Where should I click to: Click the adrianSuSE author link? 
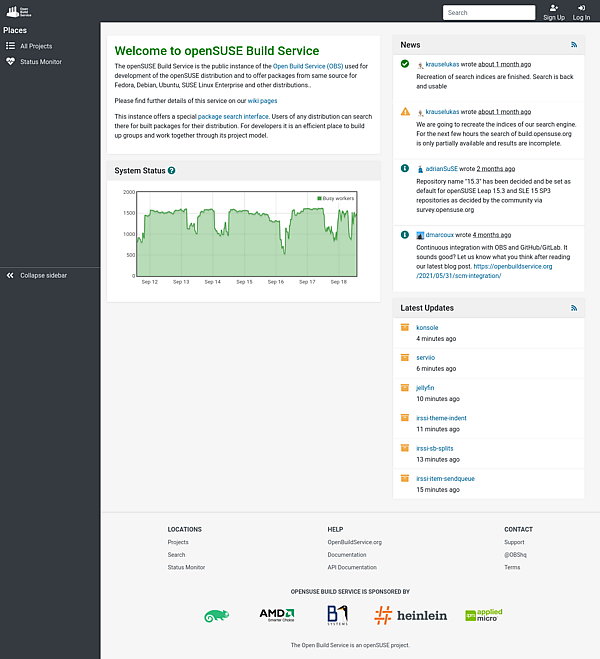pyautogui.click(x=441, y=169)
